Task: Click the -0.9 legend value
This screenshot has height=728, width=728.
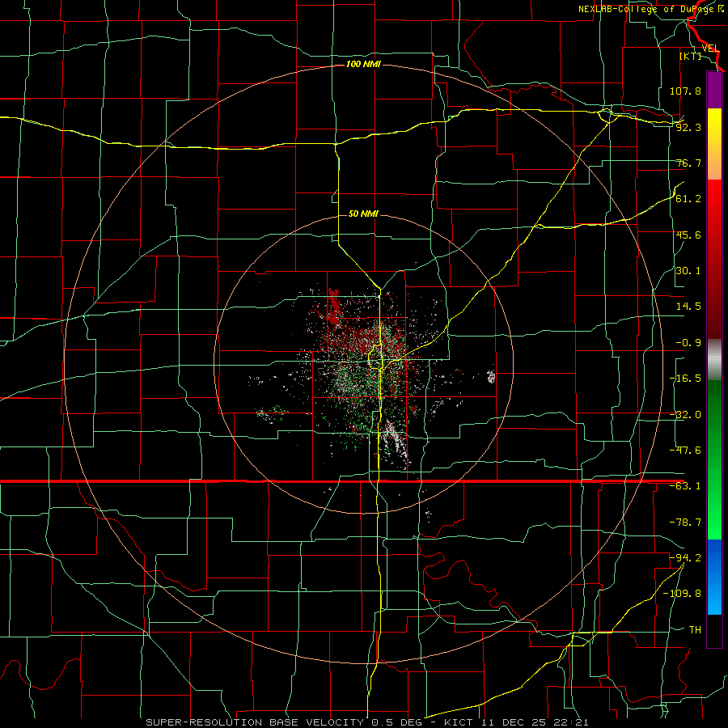Action: (x=688, y=343)
